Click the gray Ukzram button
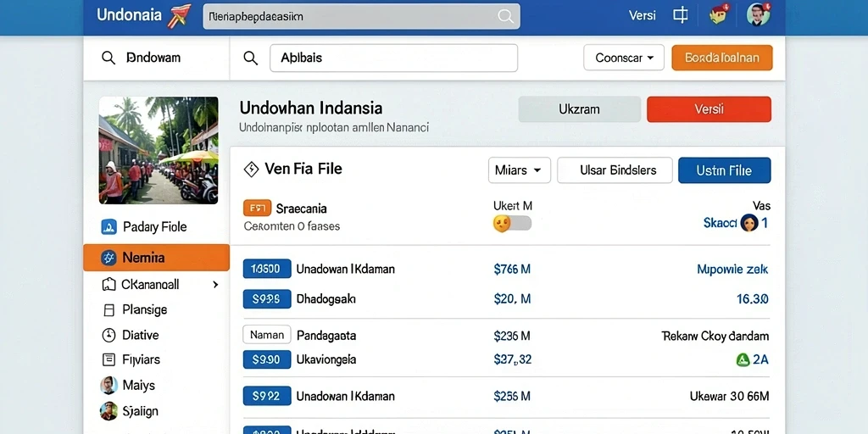This screenshot has width=868, height=434. click(x=579, y=109)
